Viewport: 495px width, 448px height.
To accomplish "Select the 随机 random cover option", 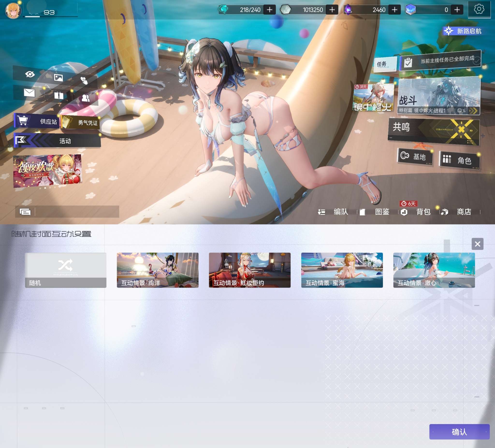I will (66, 270).
